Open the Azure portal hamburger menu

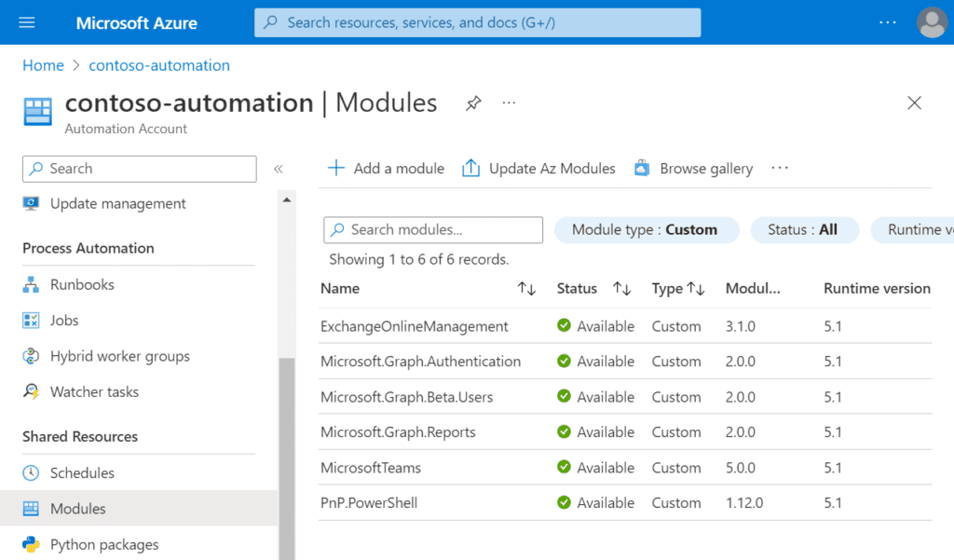point(26,22)
